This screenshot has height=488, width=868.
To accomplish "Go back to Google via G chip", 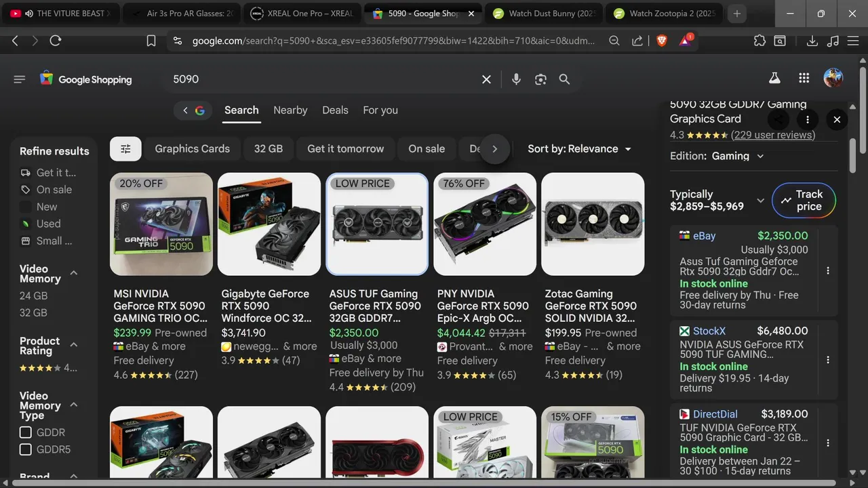I will [193, 110].
